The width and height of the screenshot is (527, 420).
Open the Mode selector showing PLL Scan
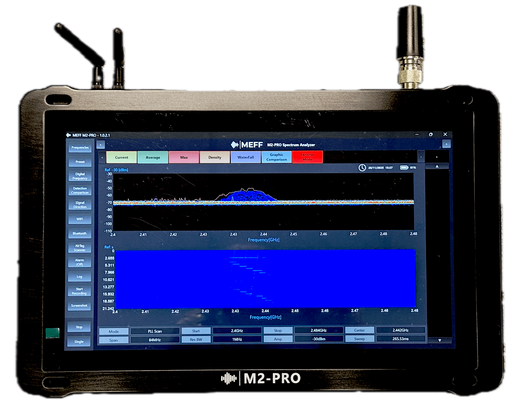point(155,331)
